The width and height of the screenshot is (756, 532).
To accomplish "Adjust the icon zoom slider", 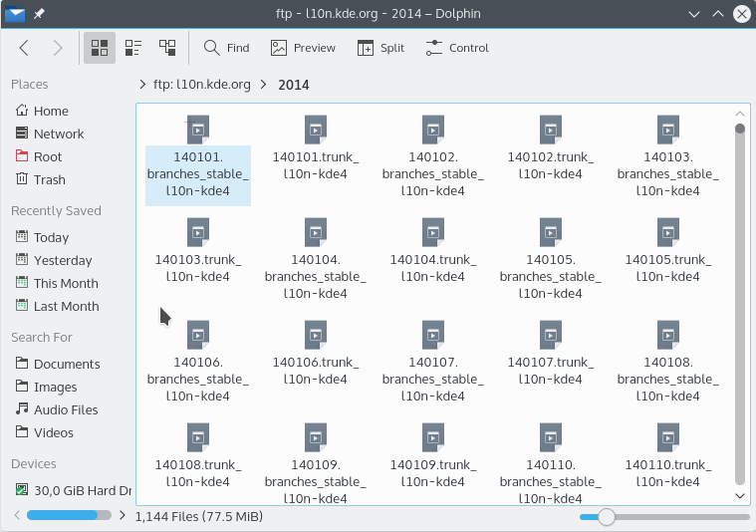I will coord(606,516).
